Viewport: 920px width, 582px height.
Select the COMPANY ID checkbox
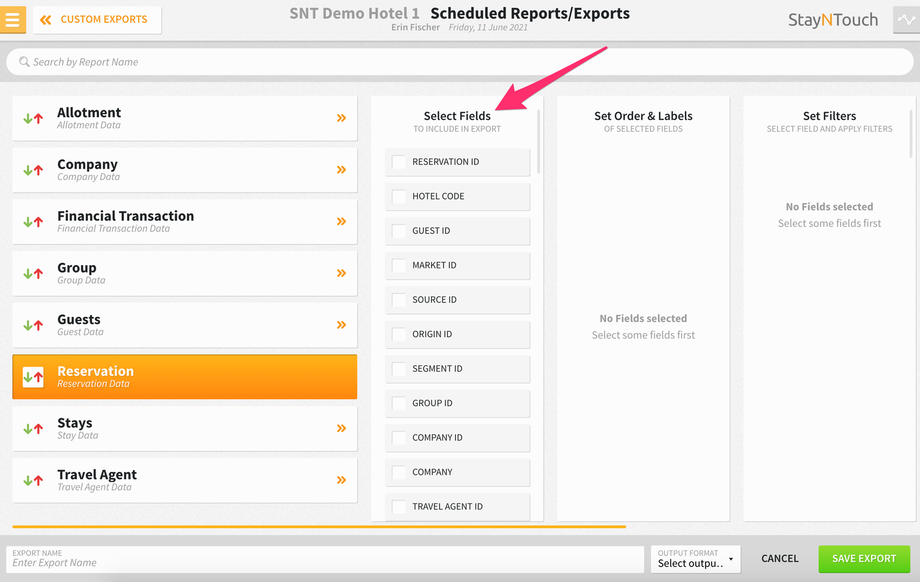(399, 438)
